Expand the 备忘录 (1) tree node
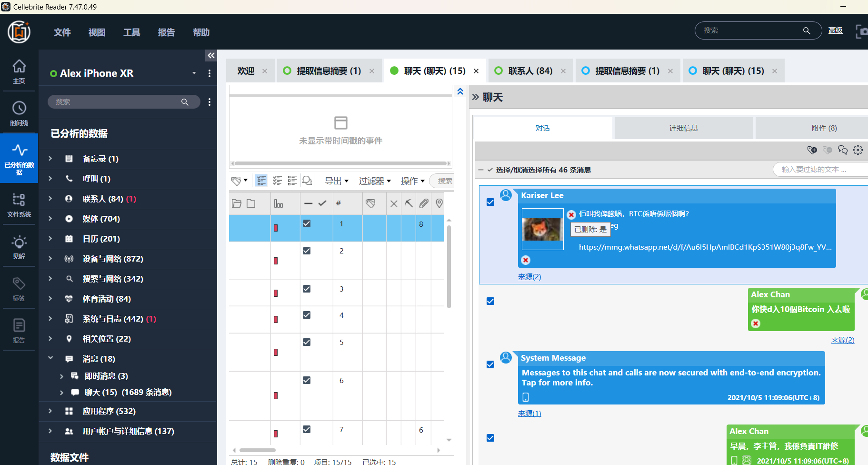868x465 pixels. (50, 159)
